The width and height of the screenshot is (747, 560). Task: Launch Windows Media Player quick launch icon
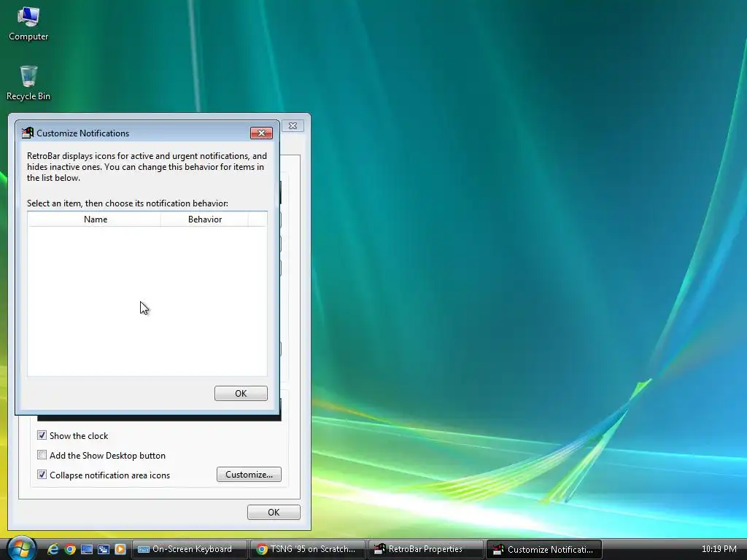pyautogui.click(x=120, y=549)
